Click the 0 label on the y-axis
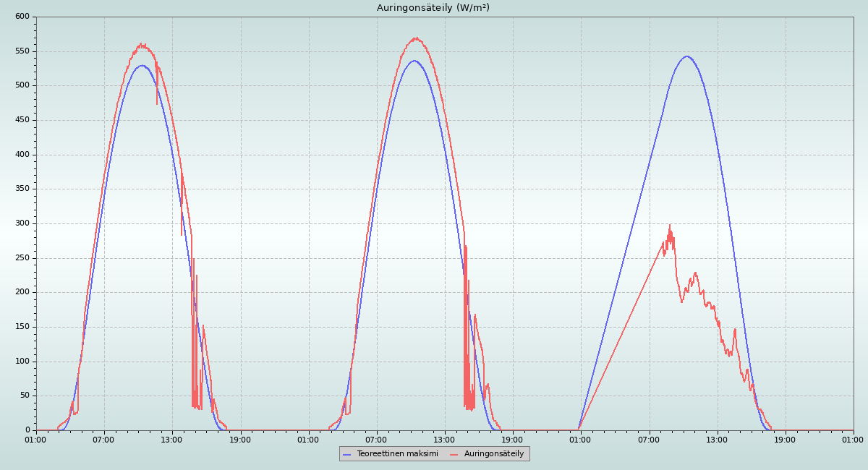This screenshot has height=470, width=868. [x=27, y=430]
